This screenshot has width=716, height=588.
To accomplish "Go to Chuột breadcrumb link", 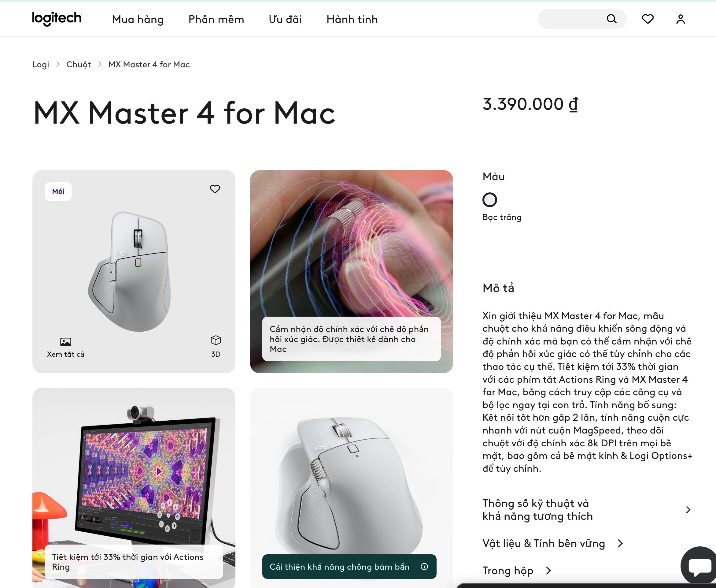I will (x=79, y=64).
